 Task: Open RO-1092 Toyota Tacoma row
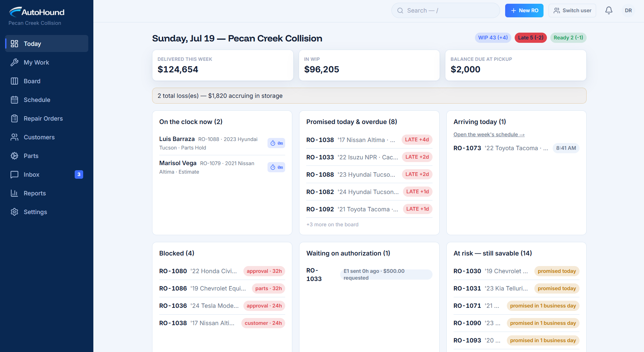(x=369, y=209)
